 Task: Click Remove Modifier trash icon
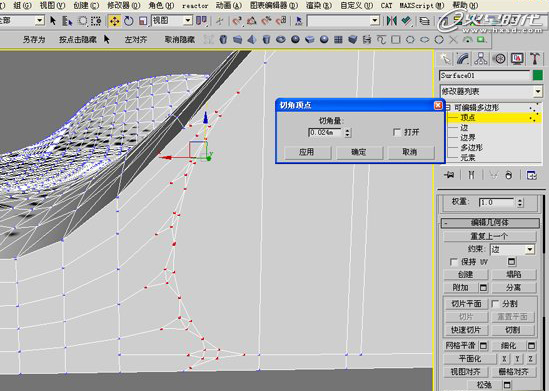tap(508, 175)
